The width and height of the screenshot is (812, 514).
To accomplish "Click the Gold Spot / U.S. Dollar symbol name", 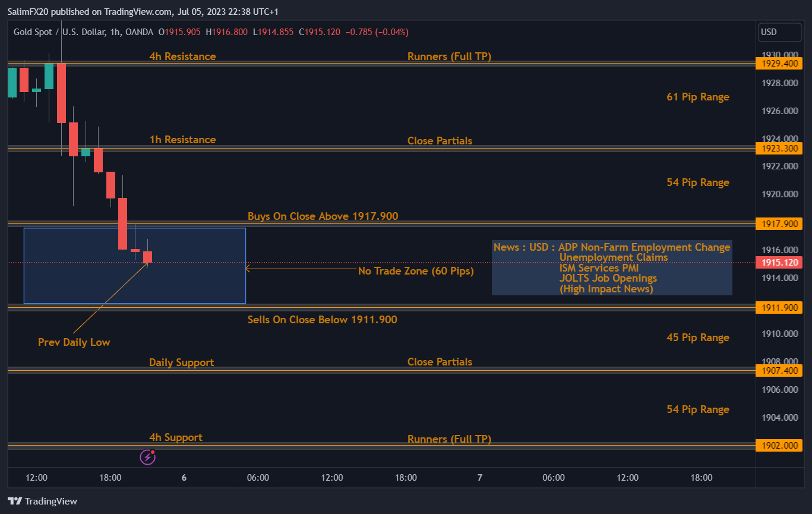I will point(36,32).
